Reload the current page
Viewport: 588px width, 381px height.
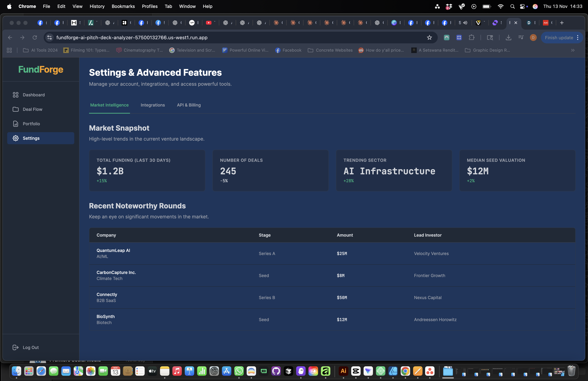(x=35, y=38)
